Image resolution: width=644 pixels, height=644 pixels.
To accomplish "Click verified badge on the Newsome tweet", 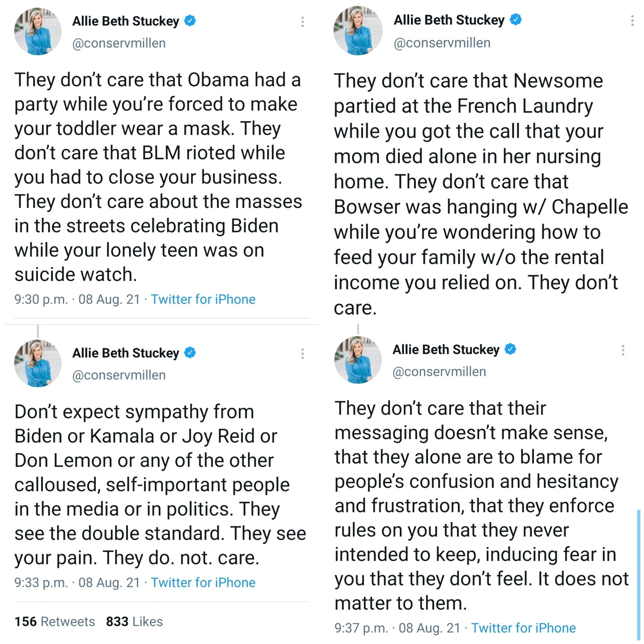I will tap(516, 20).
